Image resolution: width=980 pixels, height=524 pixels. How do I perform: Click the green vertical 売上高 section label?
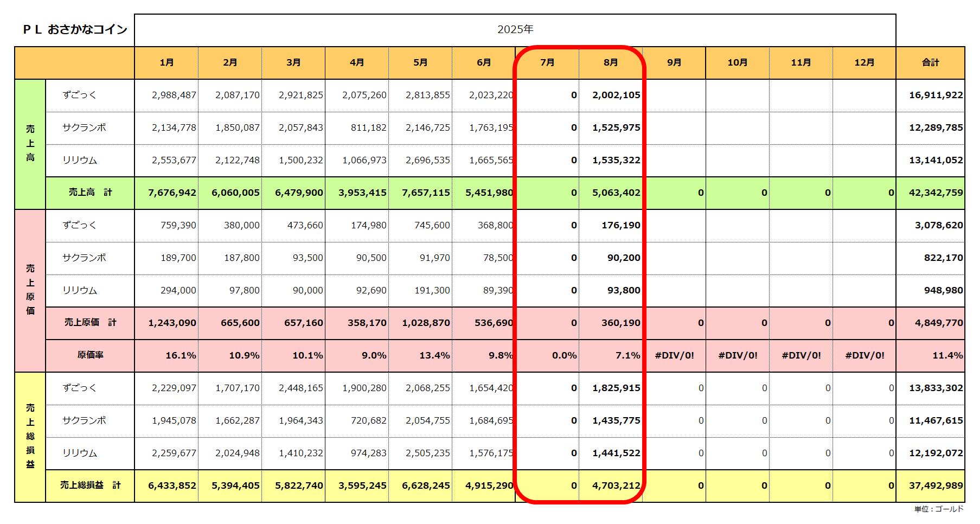[30, 144]
